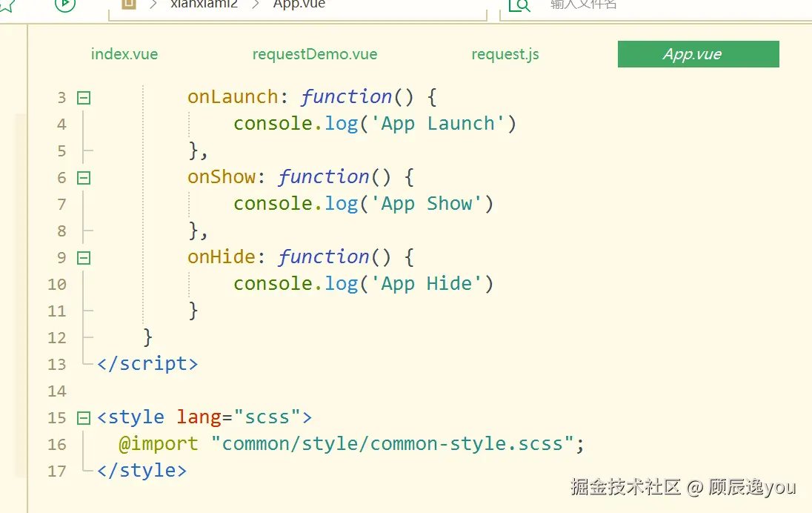The image size is (812, 513).
Task: Click the closing </script> tag
Action: tap(147, 364)
